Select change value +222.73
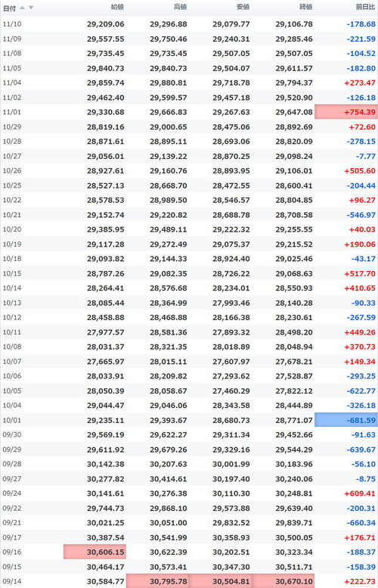Viewport: 378px width, 588px height. pos(360,582)
